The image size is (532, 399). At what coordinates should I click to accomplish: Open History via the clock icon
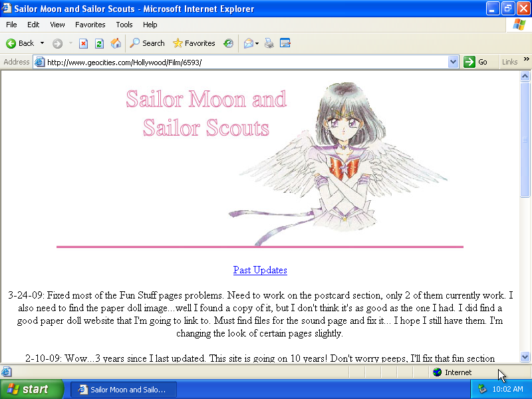coord(228,43)
